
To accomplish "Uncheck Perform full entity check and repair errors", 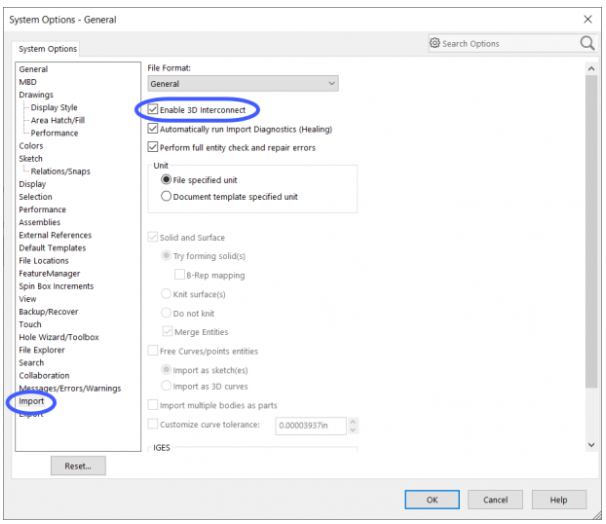I will pyautogui.click(x=153, y=147).
